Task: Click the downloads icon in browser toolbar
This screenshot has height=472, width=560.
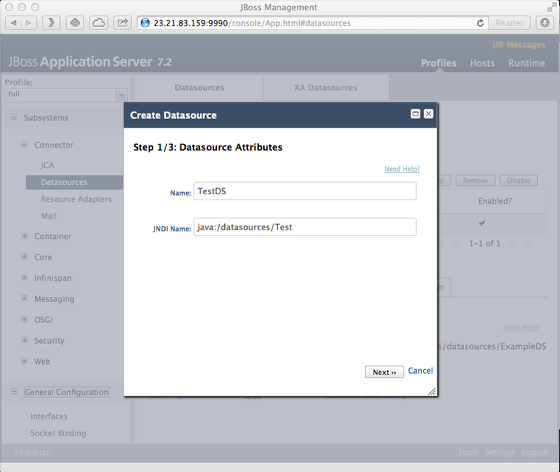Action: coord(545,23)
